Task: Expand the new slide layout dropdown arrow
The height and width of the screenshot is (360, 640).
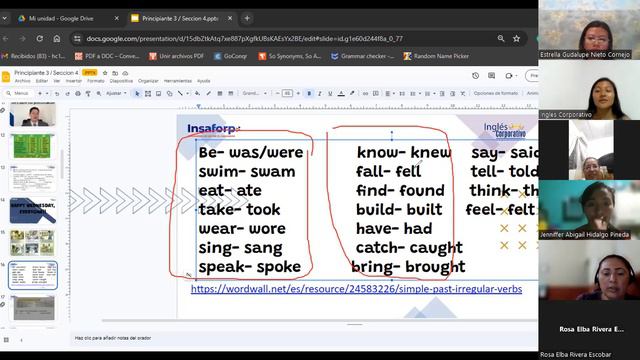Action: 47,93
